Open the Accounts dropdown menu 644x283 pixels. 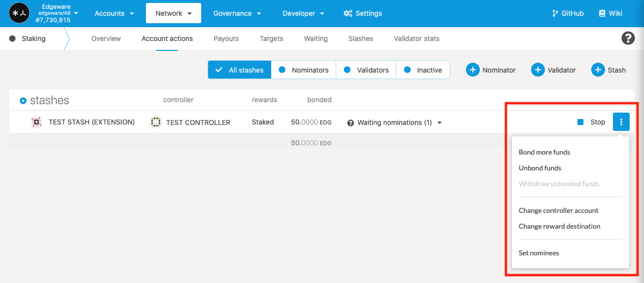pos(114,13)
